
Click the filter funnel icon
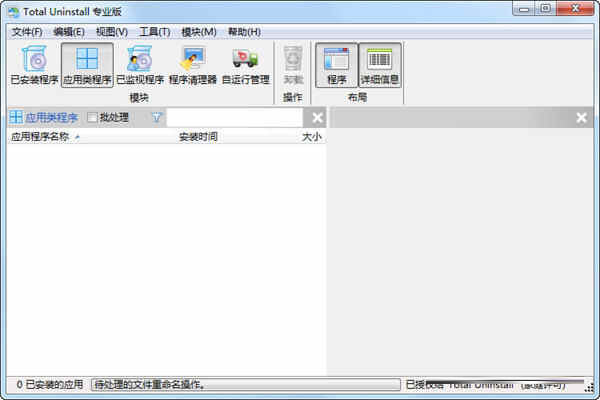pyautogui.click(x=156, y=118)
